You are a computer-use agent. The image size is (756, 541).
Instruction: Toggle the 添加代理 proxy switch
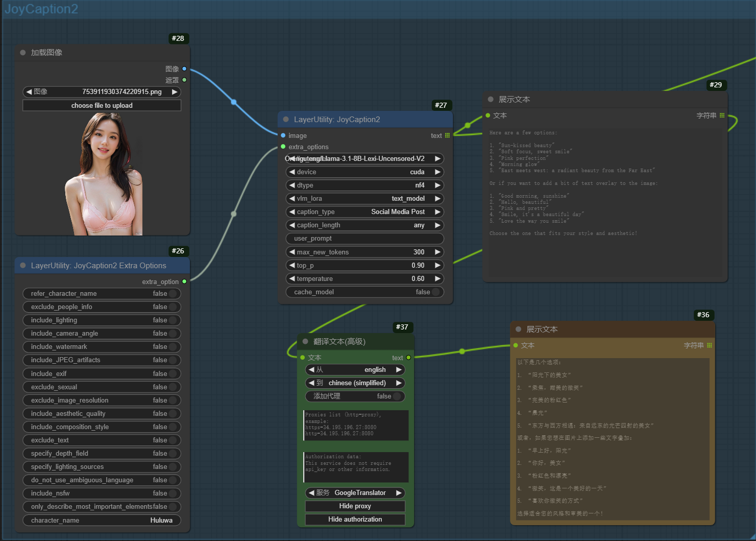pyautogui.click(x=397, y=396)
